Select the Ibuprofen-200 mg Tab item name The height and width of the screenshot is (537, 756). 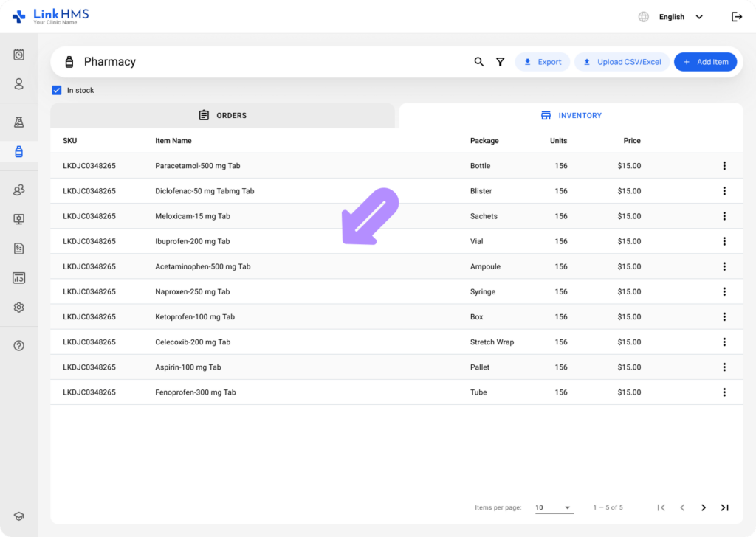(193, 241)
